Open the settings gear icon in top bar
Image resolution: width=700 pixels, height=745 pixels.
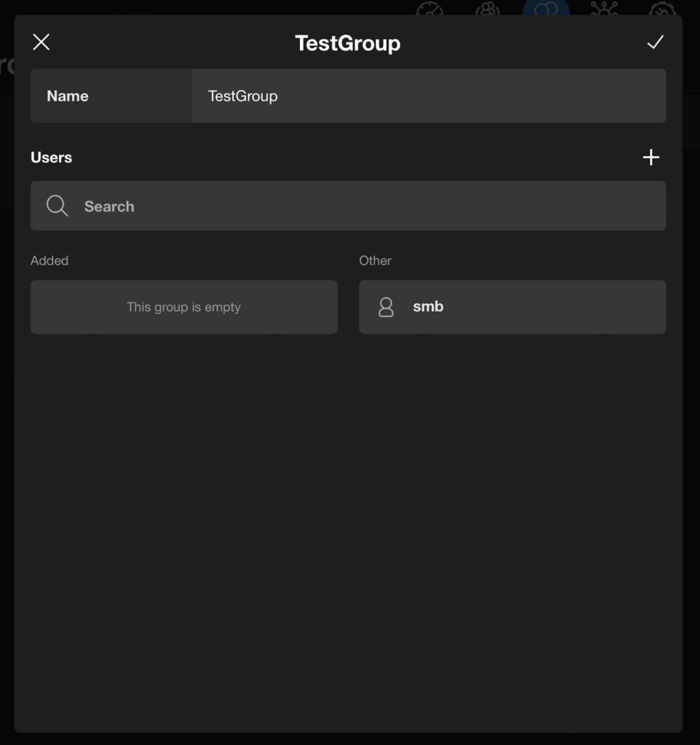(x=662, y=8)
